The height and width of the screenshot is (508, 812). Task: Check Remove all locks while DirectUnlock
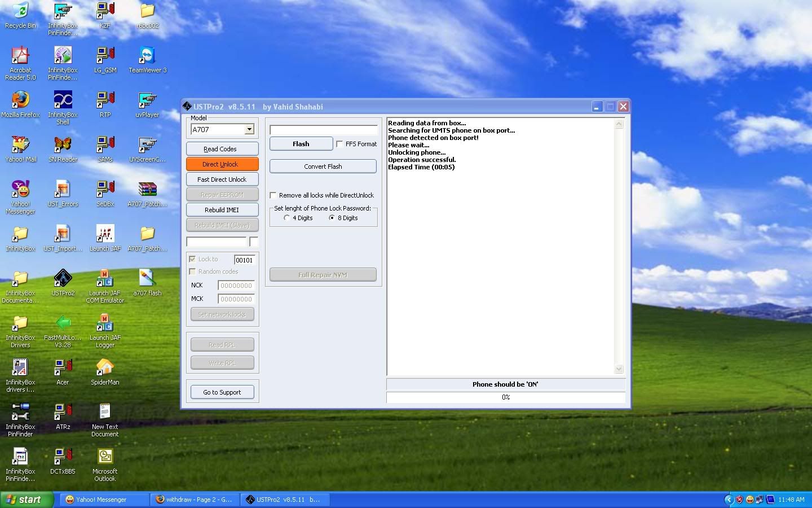click(273, 195)
